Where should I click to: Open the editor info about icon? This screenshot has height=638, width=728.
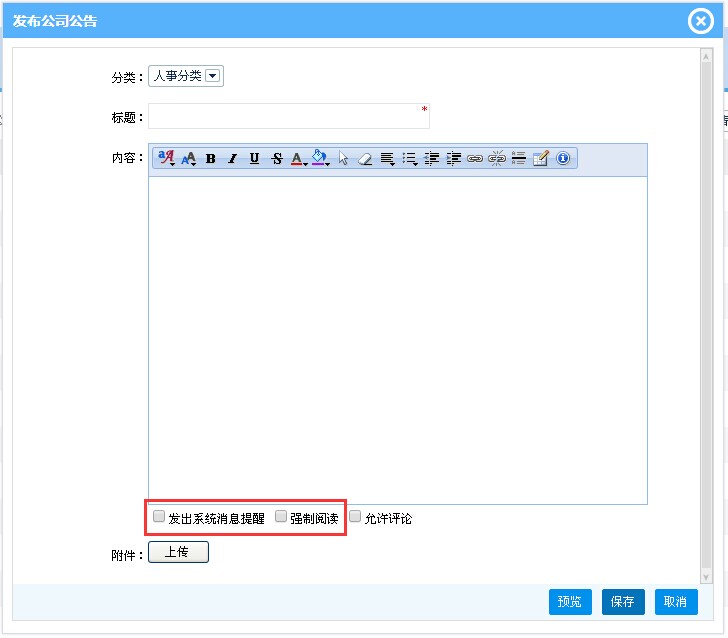[563, 158]
